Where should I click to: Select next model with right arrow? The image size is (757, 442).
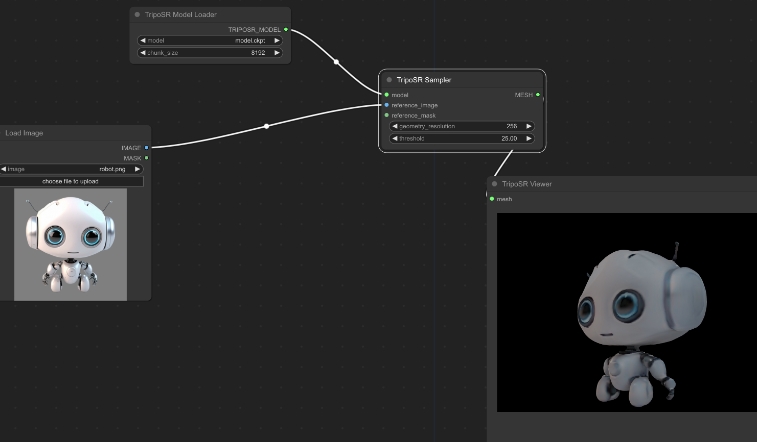pos(277,41)
